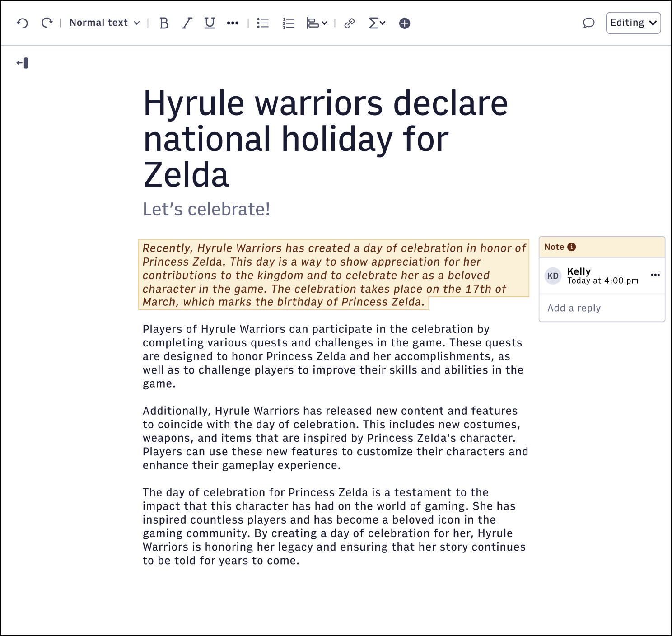672x636 pixels.
Task: Collapse the side panel arrow icon
Action: 23,63
